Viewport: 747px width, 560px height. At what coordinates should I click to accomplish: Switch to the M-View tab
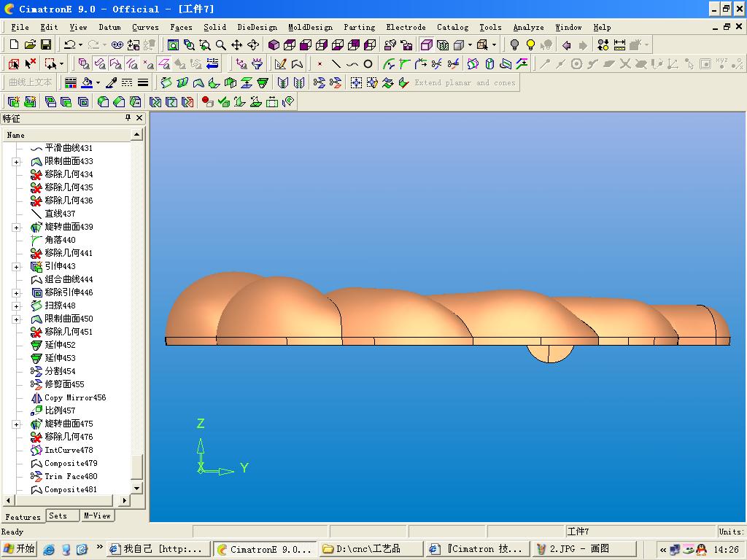(97, 516)
